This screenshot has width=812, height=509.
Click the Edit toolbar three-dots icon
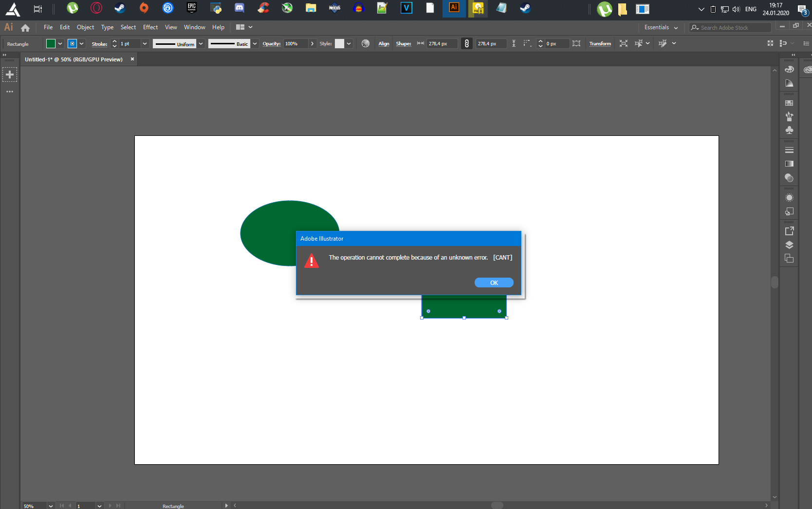pyautogui.click(x=10, y=92)
